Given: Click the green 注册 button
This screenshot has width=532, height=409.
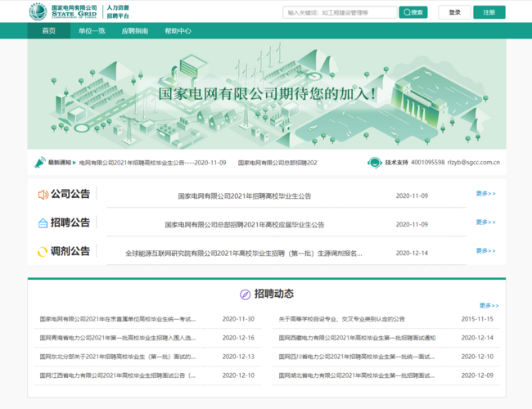Looking at the screenshot, I should [489, 12].
